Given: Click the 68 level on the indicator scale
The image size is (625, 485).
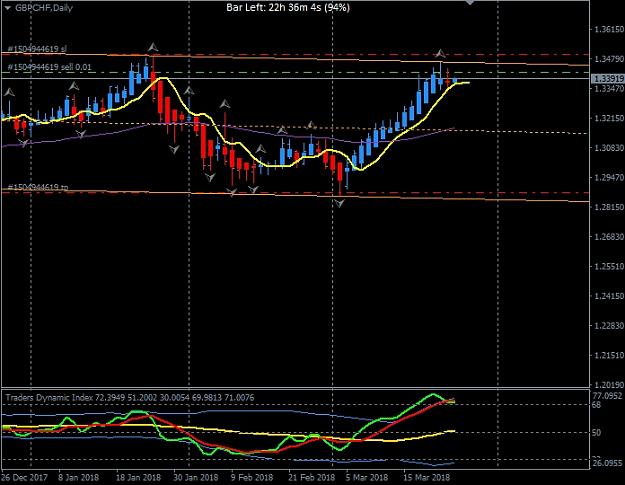Looking at the screenshot, I should click(596, 405).
